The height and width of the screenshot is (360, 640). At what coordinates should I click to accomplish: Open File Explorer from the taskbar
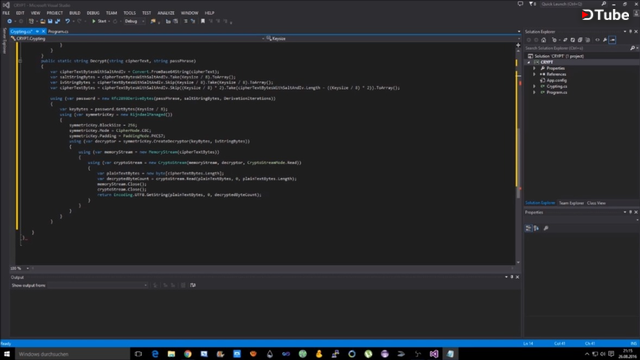171,354
